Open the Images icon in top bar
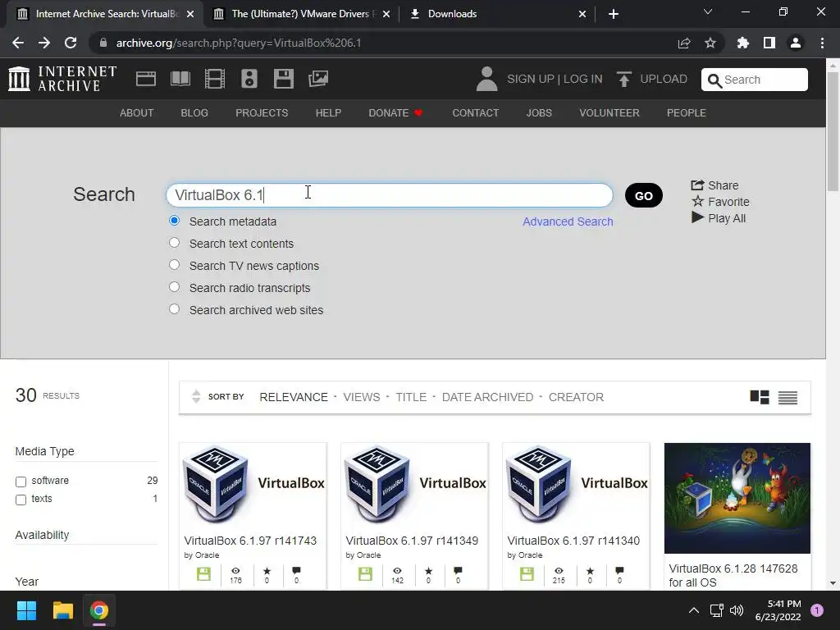Screen dimensions: 840x630 click(318, 79)
